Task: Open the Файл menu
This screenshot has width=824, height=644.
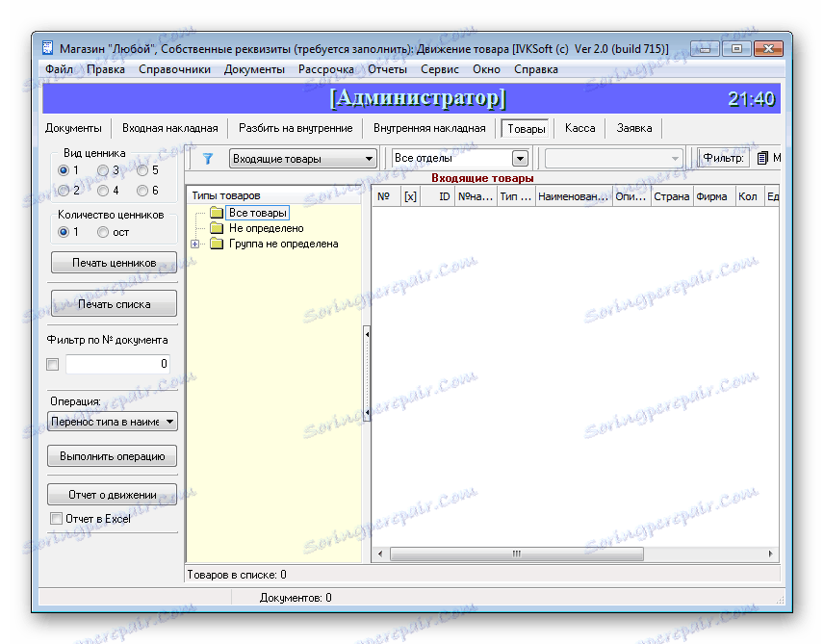Action: tap(59, 69)
